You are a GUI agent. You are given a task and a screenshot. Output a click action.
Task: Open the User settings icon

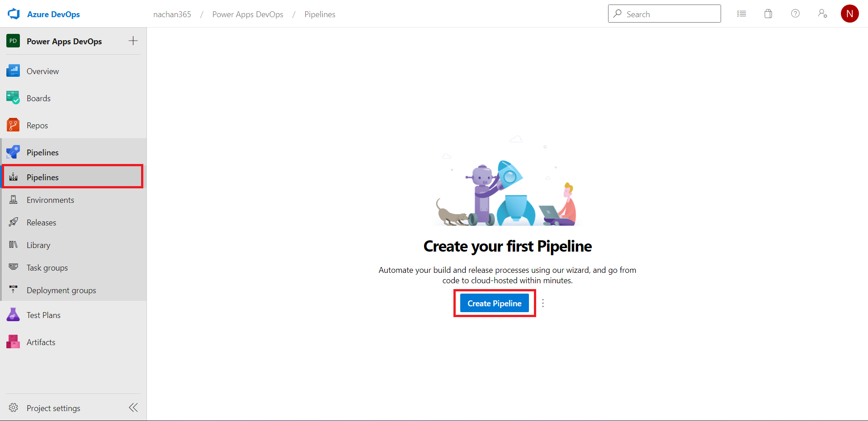pos(822,14)
